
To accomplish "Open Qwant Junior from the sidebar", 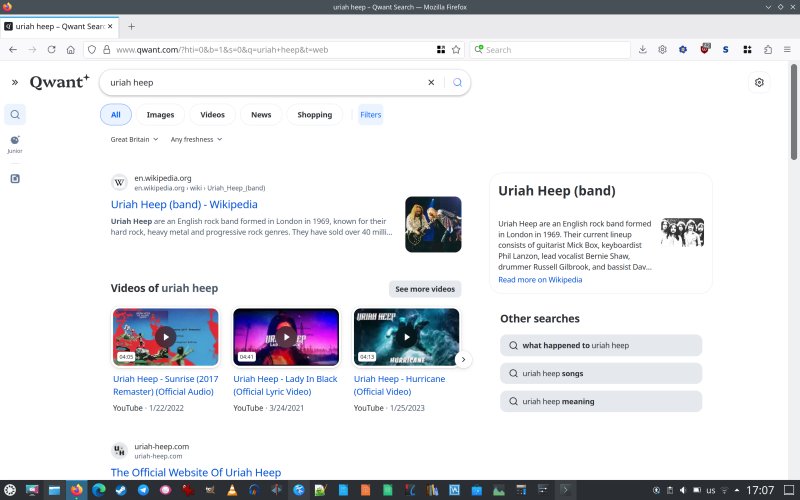I will pos(15,144).
